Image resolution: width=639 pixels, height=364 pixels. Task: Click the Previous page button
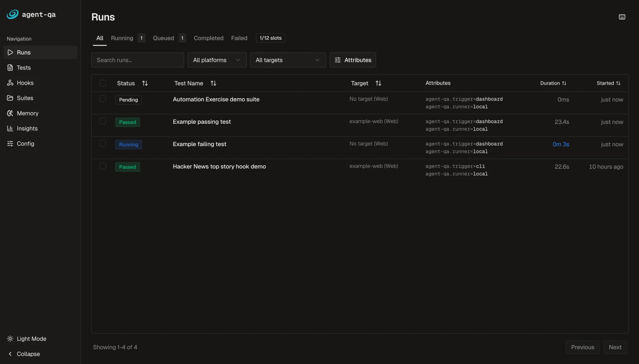[583, 347]
